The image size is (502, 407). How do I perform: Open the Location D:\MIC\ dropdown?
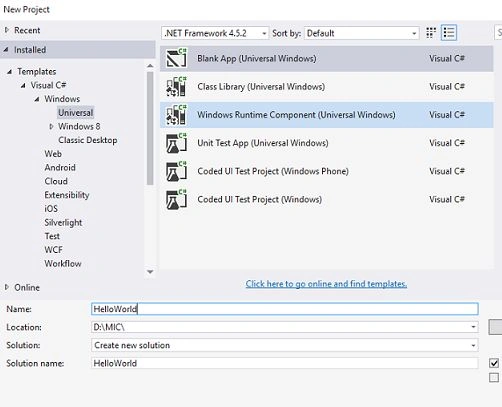click(285, 327)
